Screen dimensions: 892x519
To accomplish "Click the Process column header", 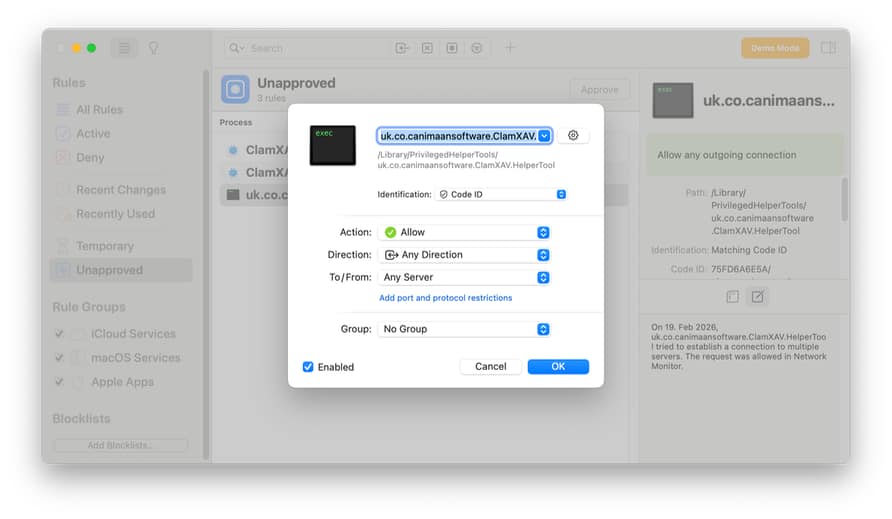I will coord(236,122).
